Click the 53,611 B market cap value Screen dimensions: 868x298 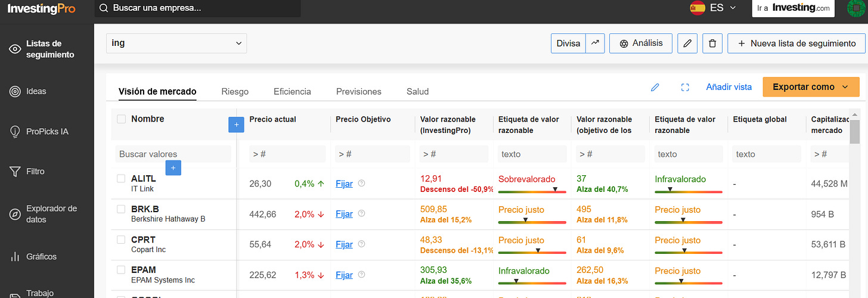click(828, 244)
